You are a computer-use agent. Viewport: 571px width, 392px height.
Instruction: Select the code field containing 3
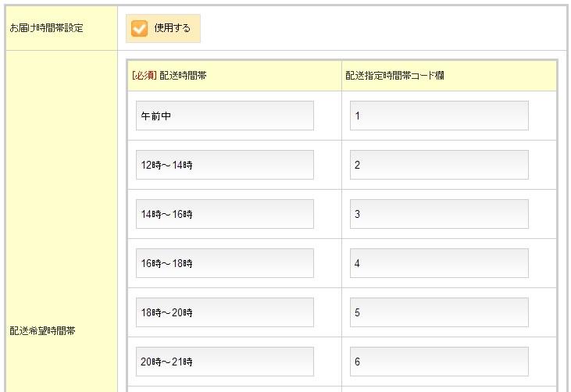(x=438, y=214)
